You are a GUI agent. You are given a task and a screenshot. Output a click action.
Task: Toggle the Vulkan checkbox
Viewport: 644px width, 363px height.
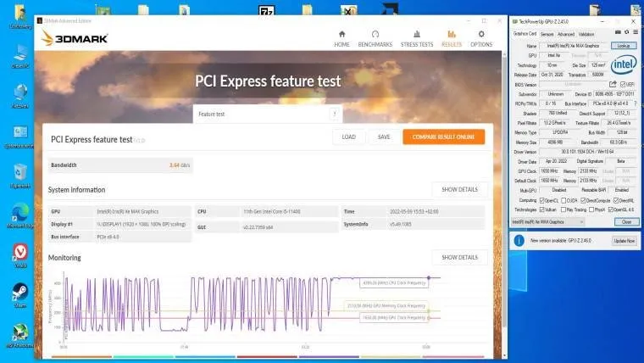point(541,209)
